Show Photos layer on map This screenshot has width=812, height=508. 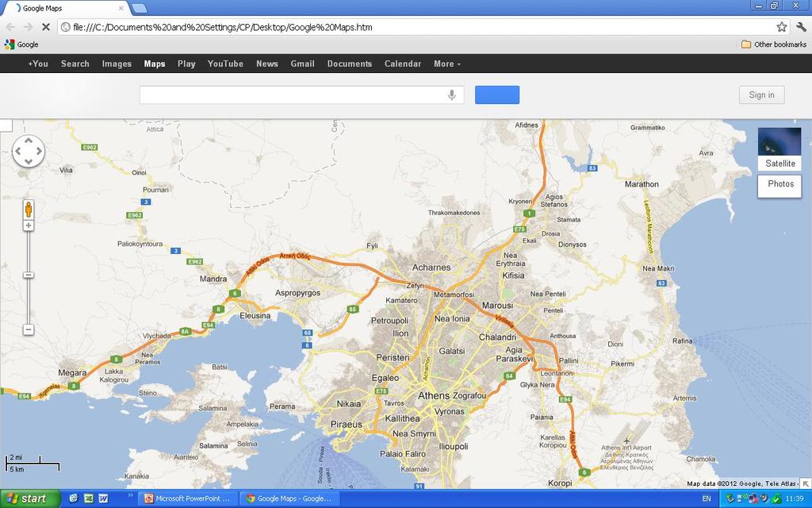point(780,186)
